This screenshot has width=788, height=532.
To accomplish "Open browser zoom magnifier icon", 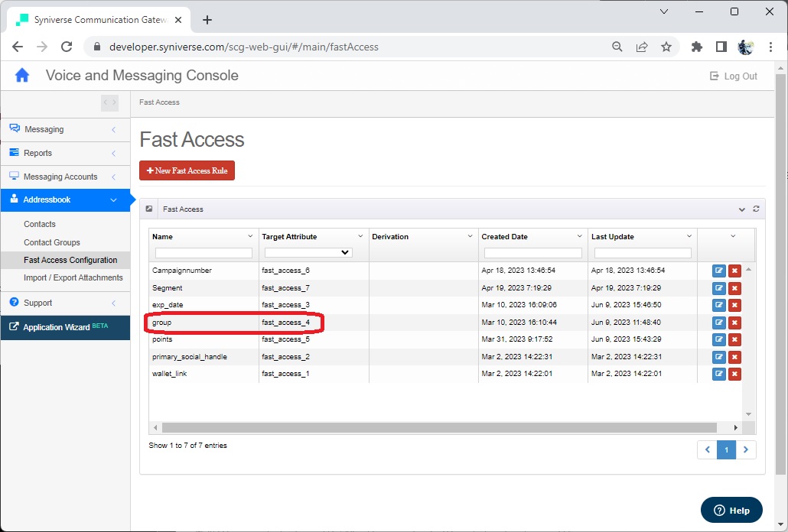I will 617,47.
